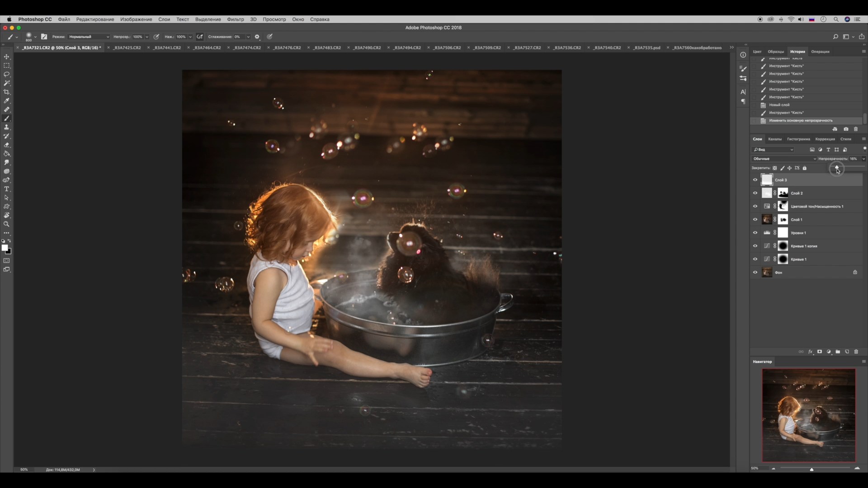Open the brush Режим blend mode dropdown
The height and width of the screenshot is (488, 868).
tap(89, 37)
